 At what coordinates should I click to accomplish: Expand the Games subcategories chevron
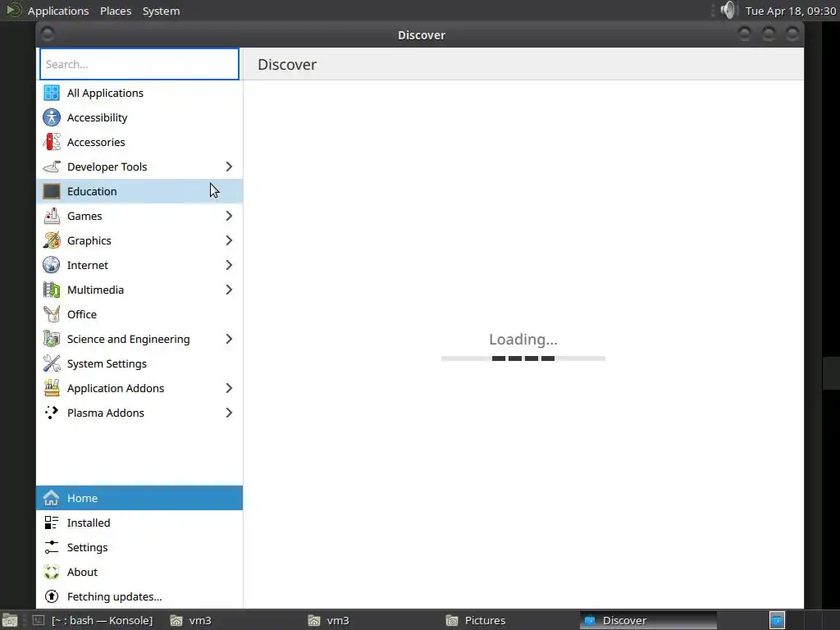click(x=229, y=216)
